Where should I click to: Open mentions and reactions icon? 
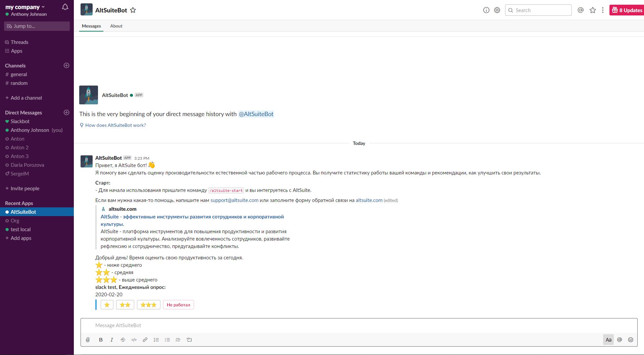click(x=581, y=10)
